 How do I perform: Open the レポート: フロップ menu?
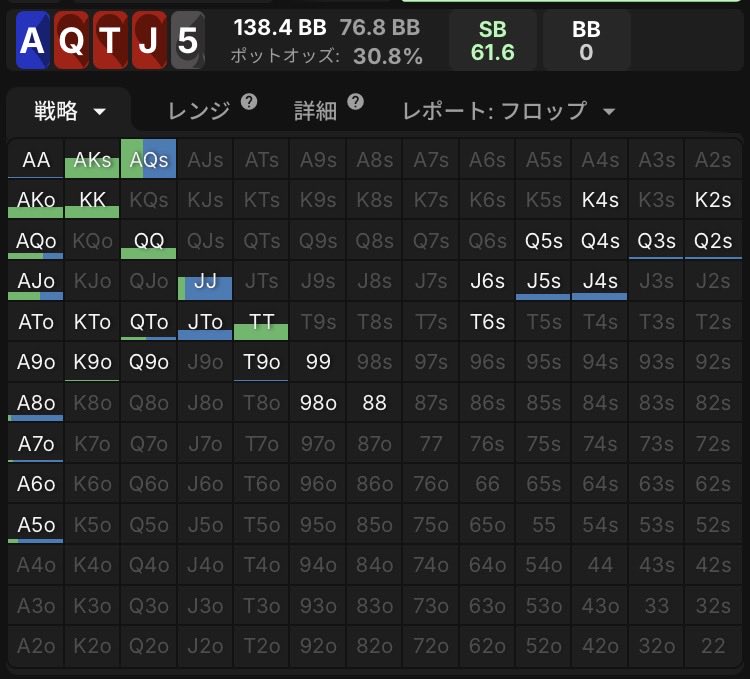tap(509, 111)
